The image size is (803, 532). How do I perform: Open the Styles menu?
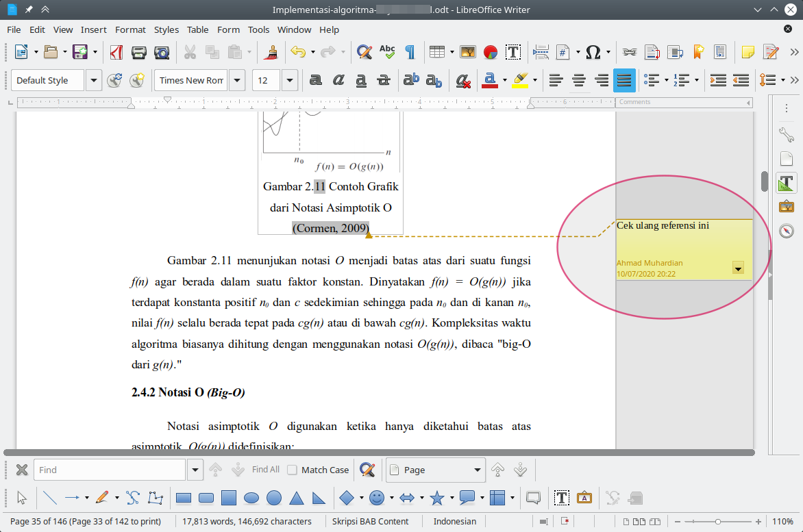[x=166, y=29]
